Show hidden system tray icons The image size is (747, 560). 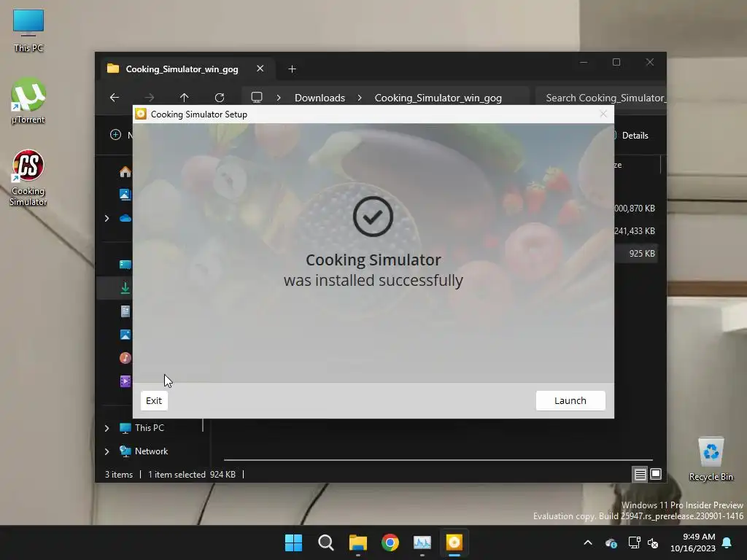click(588, 542)
